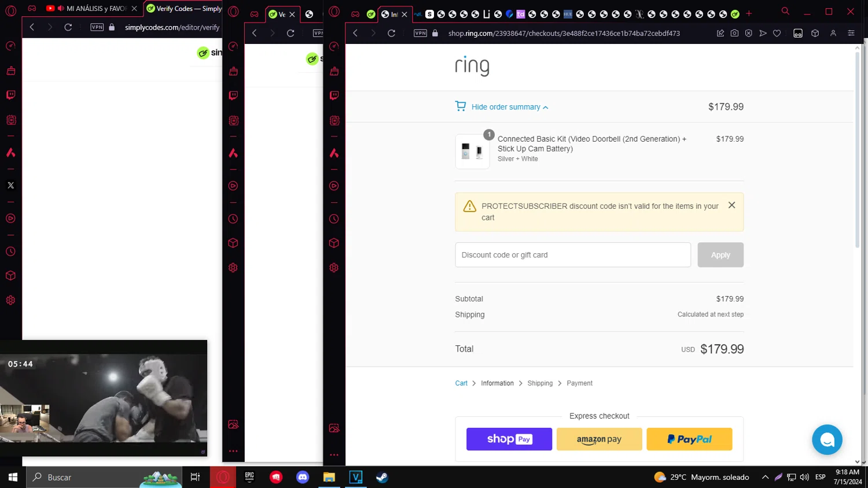The image size is (868, 488).
Task: Pay with Shop Pay
Action: pyautogui.click(x=509, y=439)
